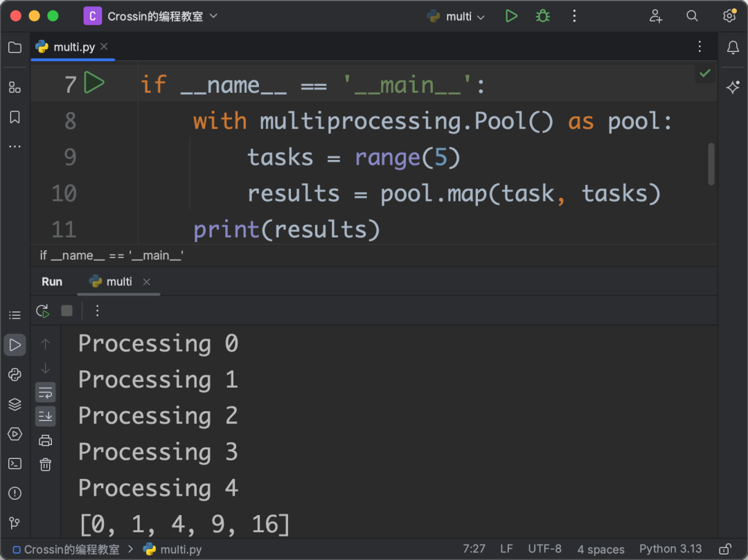Open the Bookmarks tool window icon

coord(15,117)
